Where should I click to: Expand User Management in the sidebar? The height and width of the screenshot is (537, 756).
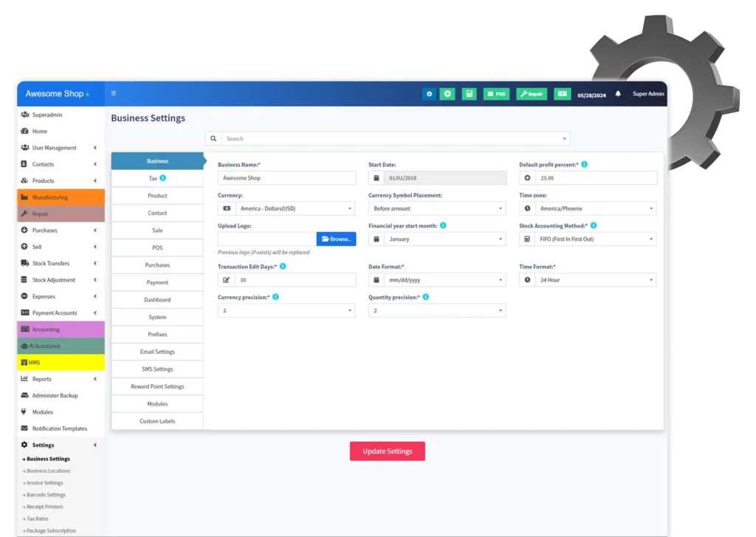tap(61, 148)
